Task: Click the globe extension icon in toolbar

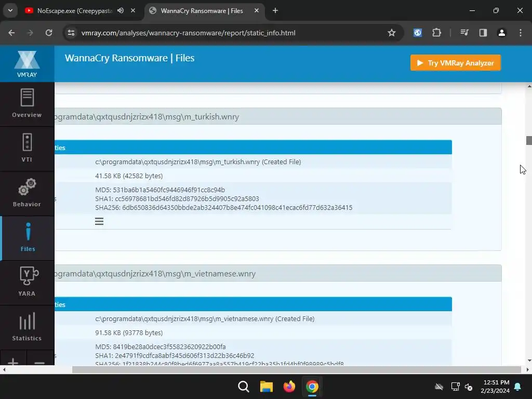Action: 418,33
